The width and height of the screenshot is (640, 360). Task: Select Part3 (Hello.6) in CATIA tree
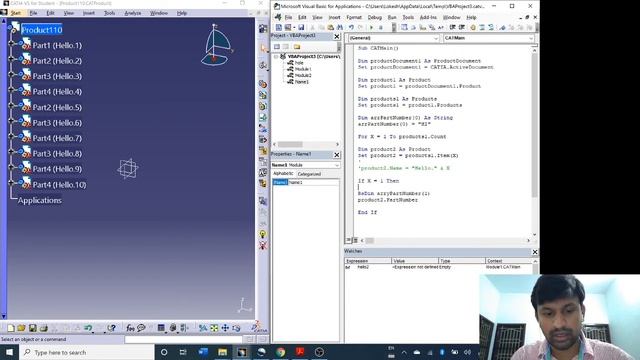57,122
